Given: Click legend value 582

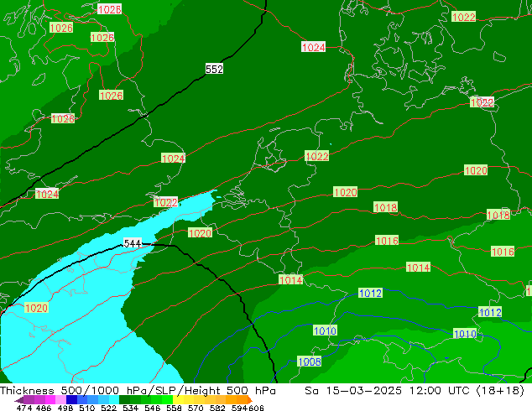Looking at the screenshot, I should tap(217, 408).
